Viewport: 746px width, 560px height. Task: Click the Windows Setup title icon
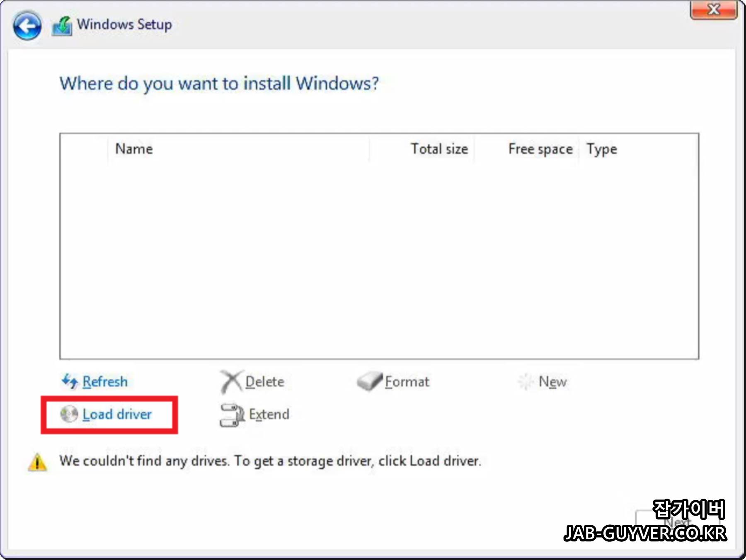pos(62,26)
